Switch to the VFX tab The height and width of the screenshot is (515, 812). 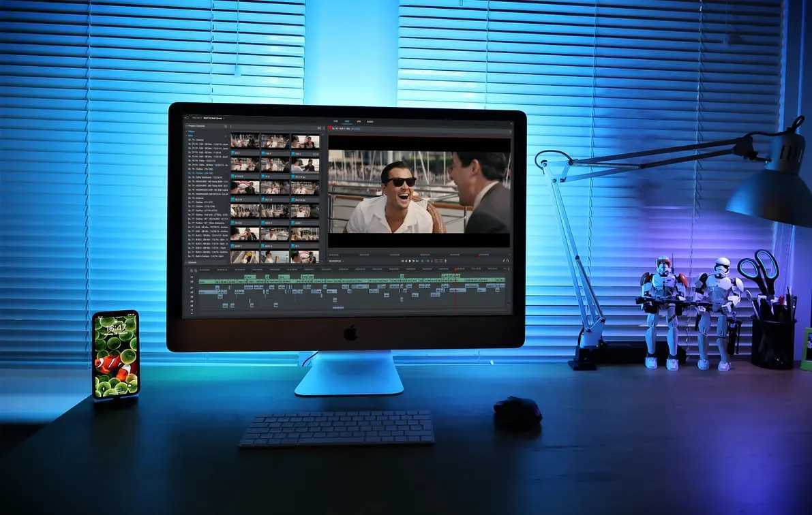pos(359,122)
